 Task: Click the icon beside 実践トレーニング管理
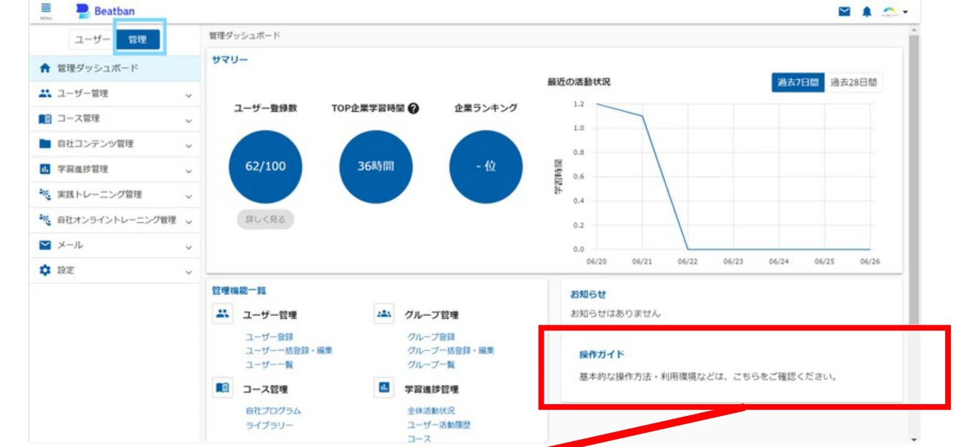click(x=45, y=194)
